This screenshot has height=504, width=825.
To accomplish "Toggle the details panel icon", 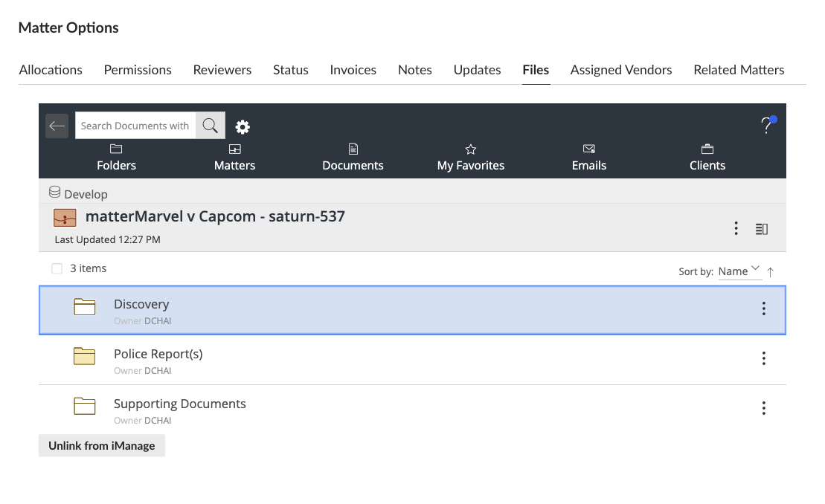I will click(762, 229).
